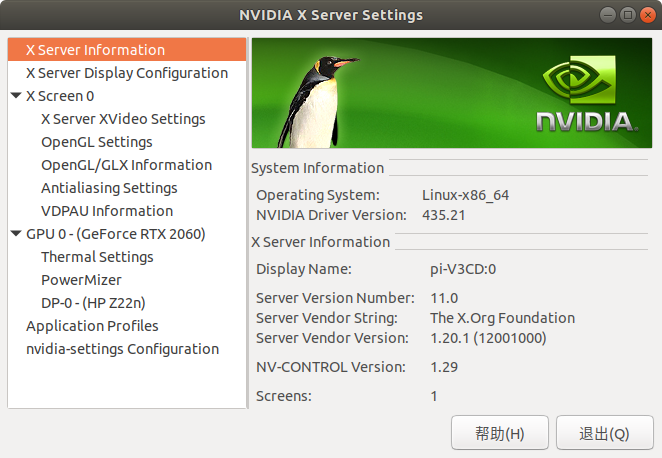This screenshot has width=662, height=458.
Task: Click the NVIDIA Driver Version label
Action: click(331, 215)
